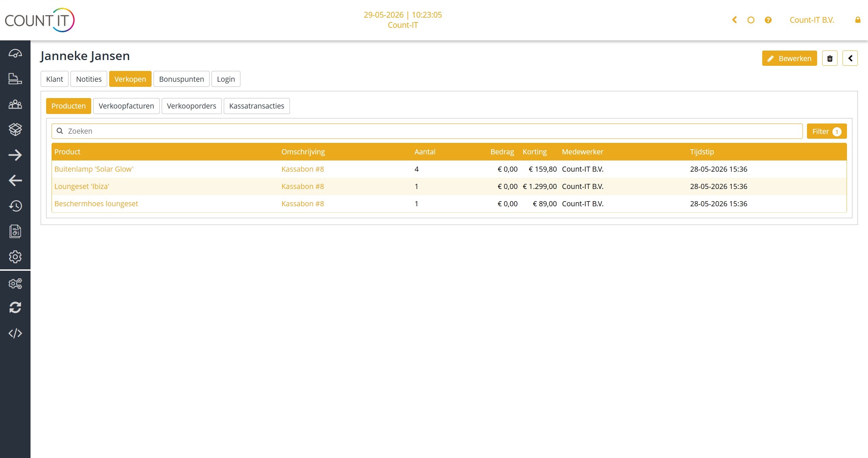This screenshot has width=868, height=458.
Task: Switch to the Notities tab
Action: click(89, 79)
